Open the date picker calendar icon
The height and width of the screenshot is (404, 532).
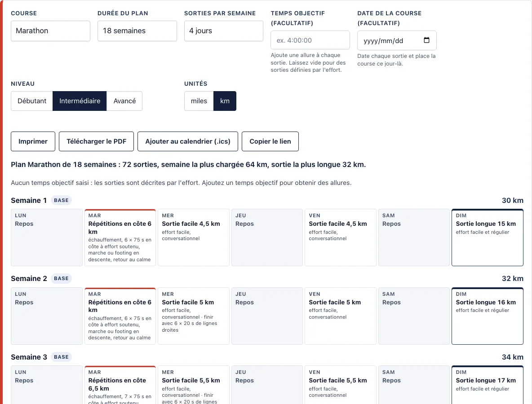click(x=426, y=40)
